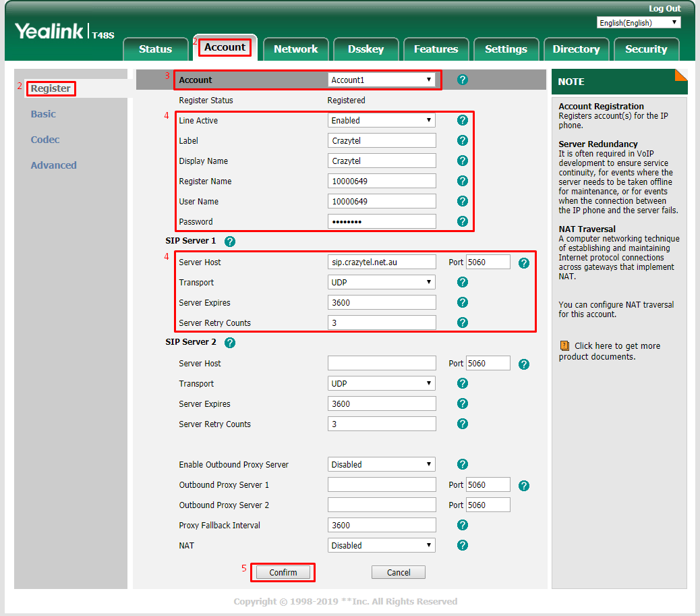Open the Enable Outbound Proxy Server dropdown

[x=381, y=464]
